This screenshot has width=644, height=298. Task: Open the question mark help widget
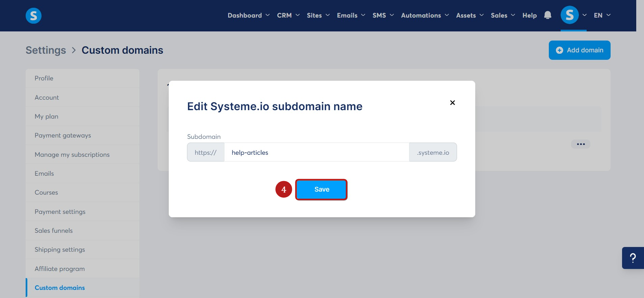[633, 258]
